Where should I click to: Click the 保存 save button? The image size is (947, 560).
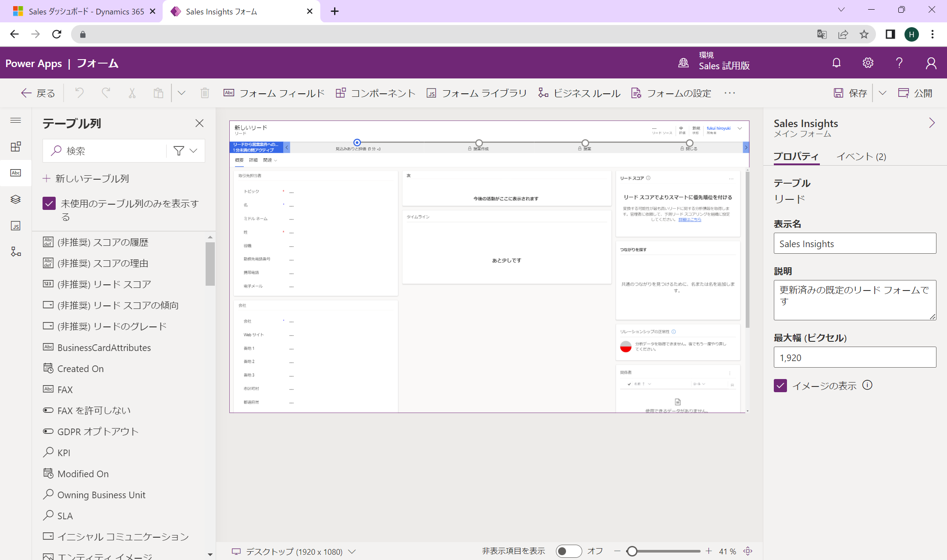pos(850,93)
